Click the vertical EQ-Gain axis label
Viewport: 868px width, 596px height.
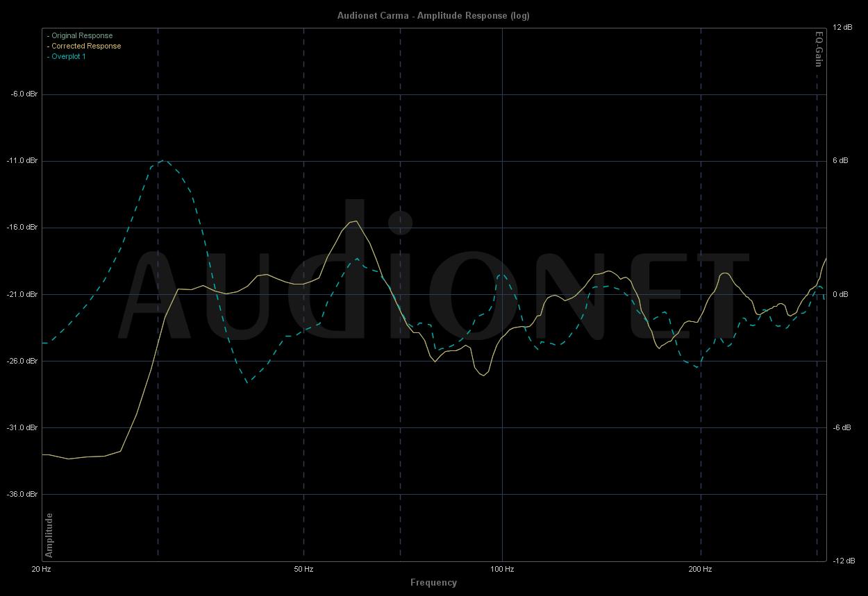[x=819, y=49]
